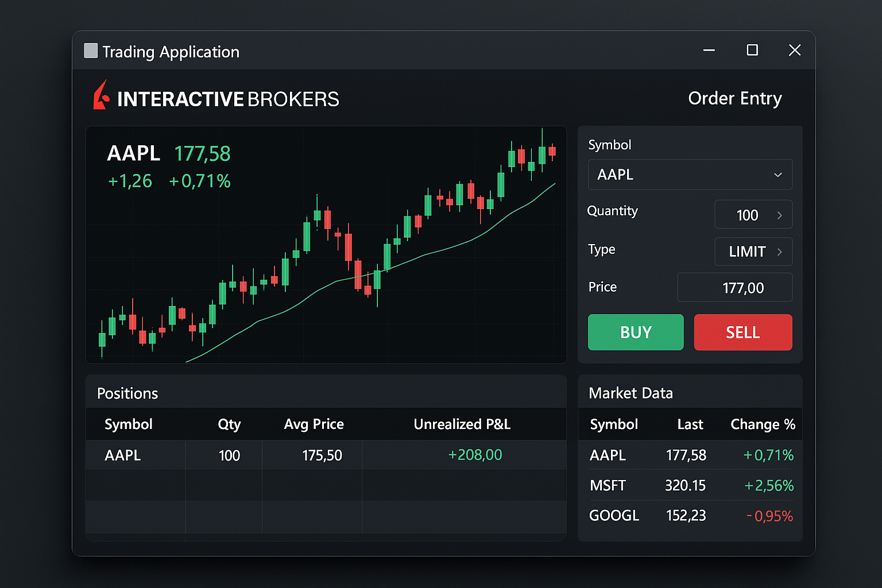The height and width of the screenshot is (588, 882).
Task: Select the AAPL row in Positions
Action: coord(326,455)
